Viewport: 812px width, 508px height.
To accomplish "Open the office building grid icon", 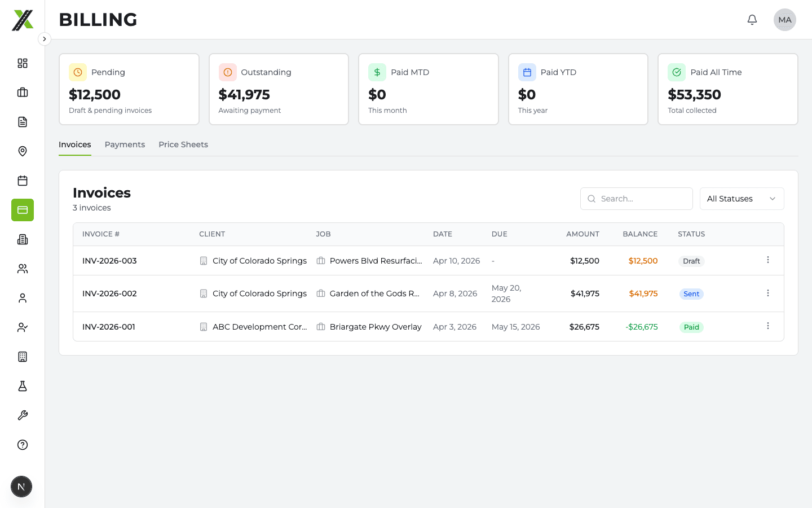I will click(x=23, y=357).
